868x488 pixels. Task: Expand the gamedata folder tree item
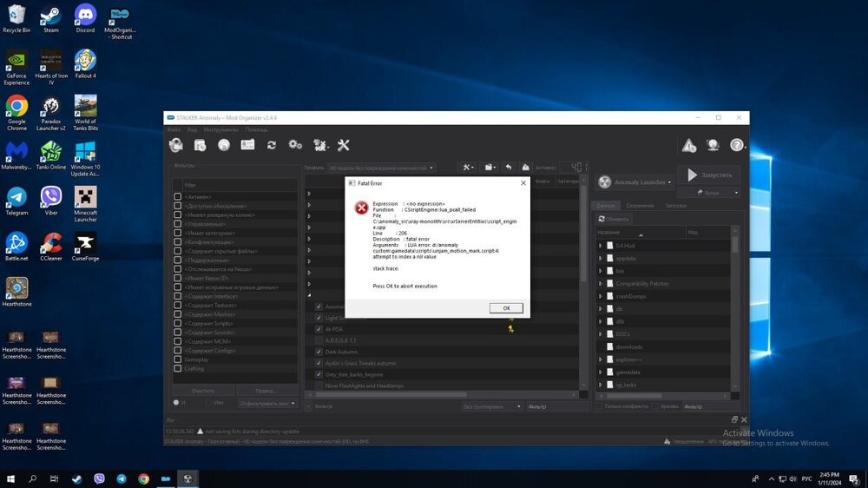[x=600, y=372]
